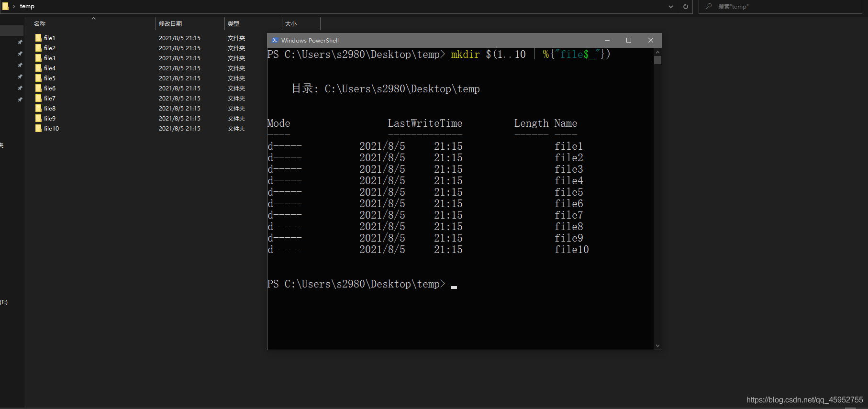Open the address bar history dropdown
Image resolution: width=868 pixels, height=409 pixels.
[x=671, y=6]
